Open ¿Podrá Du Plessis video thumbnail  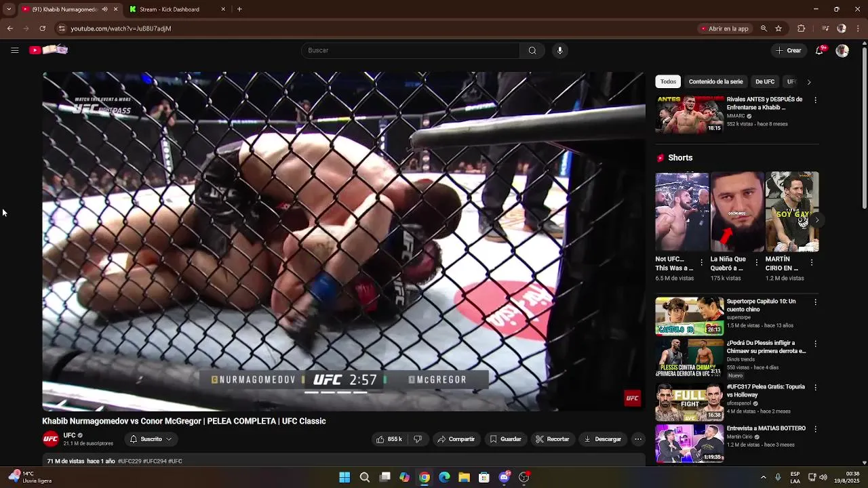pos(689,358)
